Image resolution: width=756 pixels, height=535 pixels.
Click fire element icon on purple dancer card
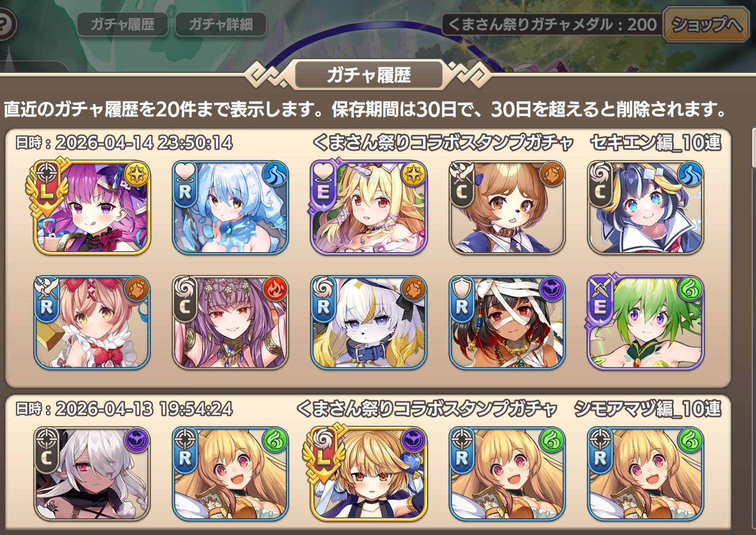(275, 289)
